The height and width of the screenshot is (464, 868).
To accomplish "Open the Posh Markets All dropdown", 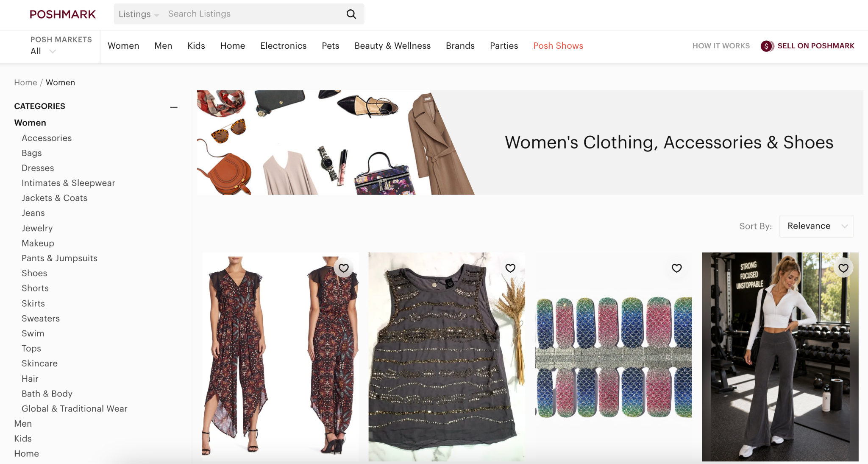I will [x=43, y=51].
